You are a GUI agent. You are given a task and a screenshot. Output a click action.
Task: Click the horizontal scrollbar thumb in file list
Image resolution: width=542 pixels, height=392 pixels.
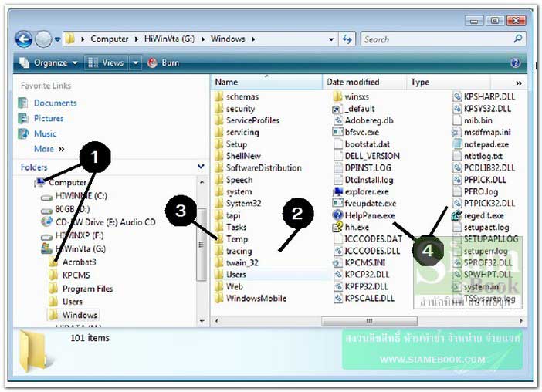pos(369,321)
